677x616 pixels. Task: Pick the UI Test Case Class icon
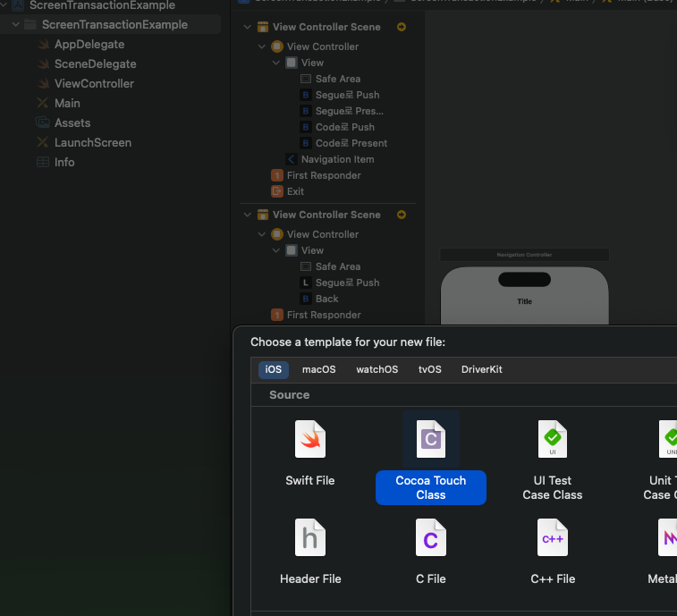(552, 439)
